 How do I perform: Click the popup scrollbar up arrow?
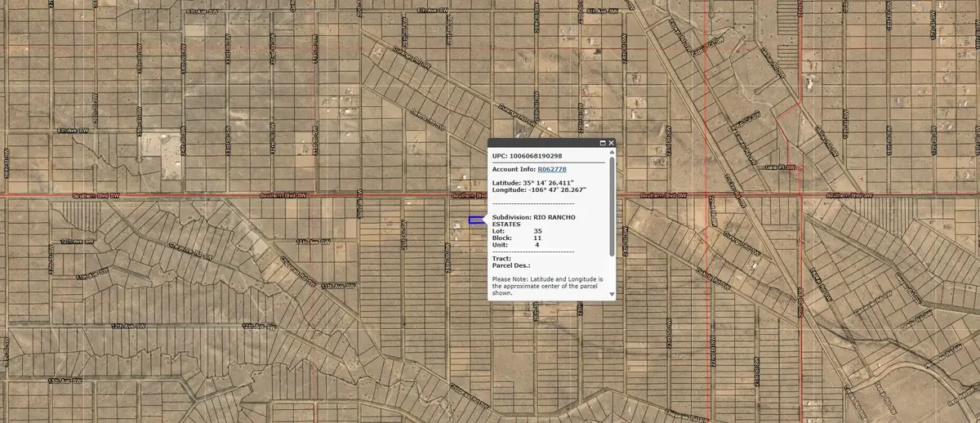[x=612, y=152]
